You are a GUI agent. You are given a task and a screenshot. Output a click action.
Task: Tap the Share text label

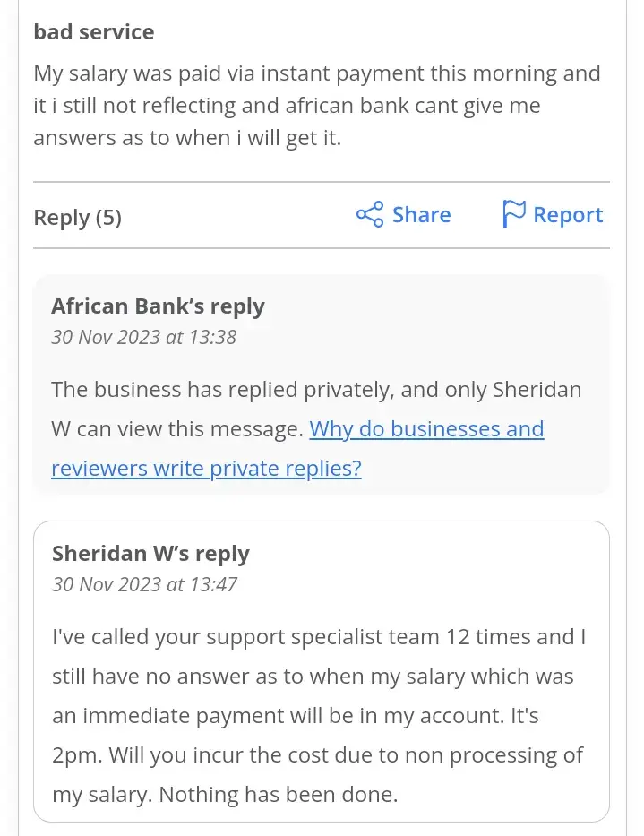pos(421,215)
